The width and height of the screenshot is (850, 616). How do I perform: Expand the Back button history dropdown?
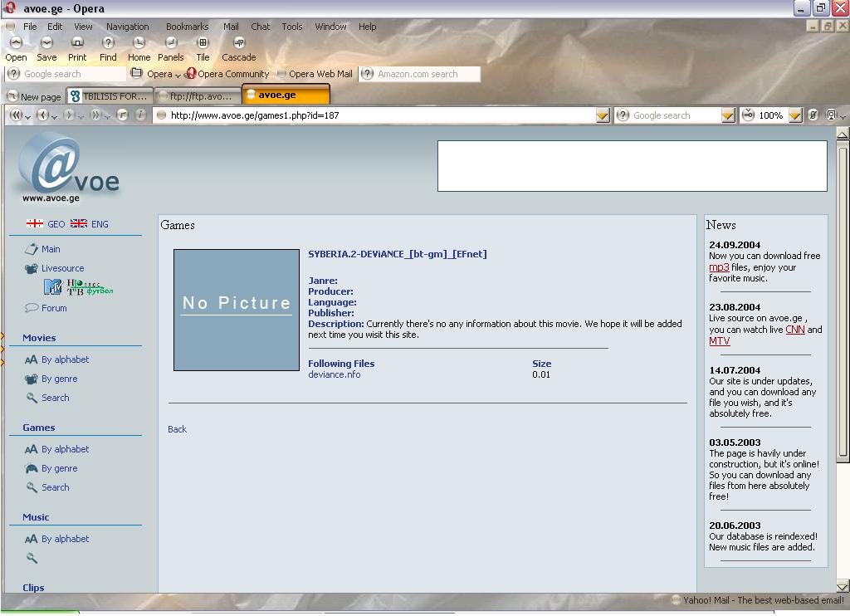[x=54, y=117]
